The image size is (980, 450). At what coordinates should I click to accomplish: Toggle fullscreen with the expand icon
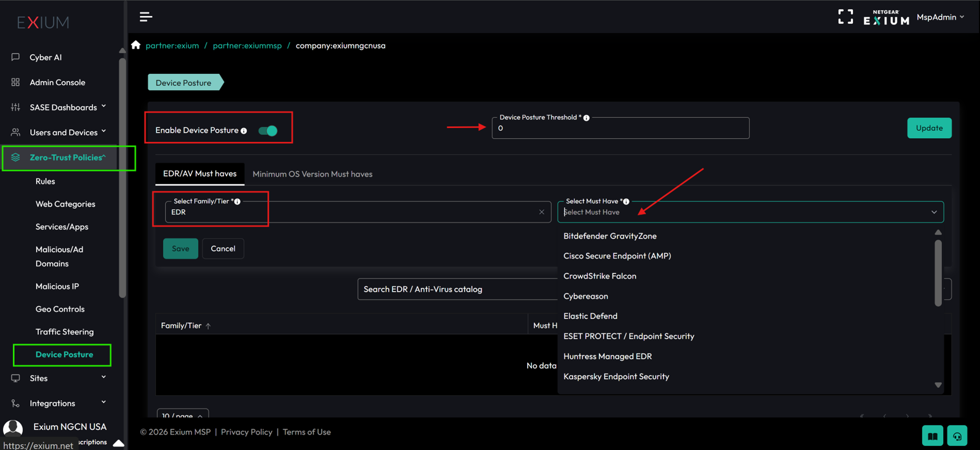point(845,17)
